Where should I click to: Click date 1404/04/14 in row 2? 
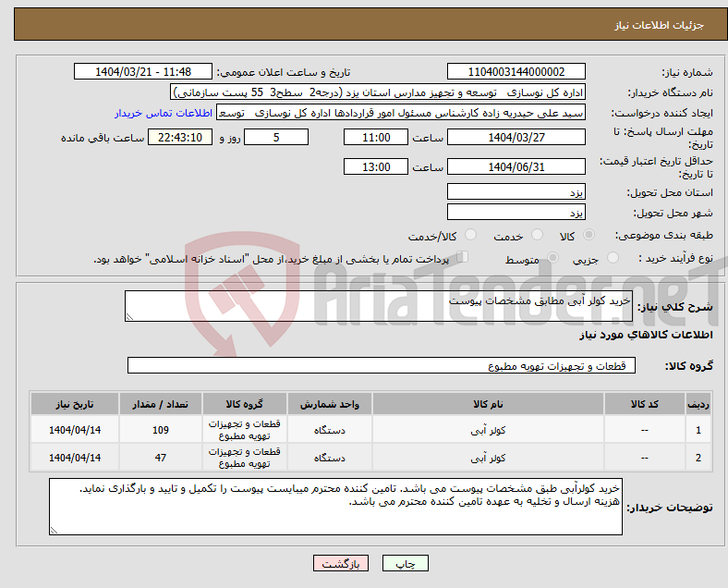point(75,458)
